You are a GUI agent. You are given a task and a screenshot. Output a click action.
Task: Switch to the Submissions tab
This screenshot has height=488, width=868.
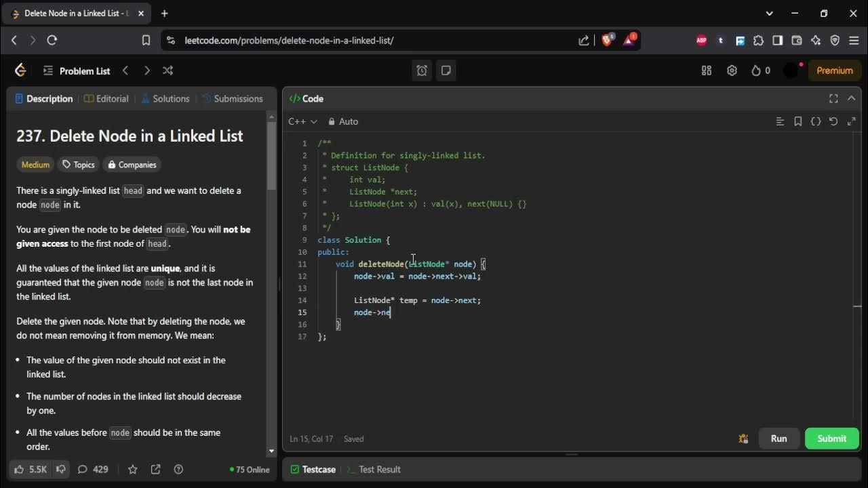[x=232, y=98]
